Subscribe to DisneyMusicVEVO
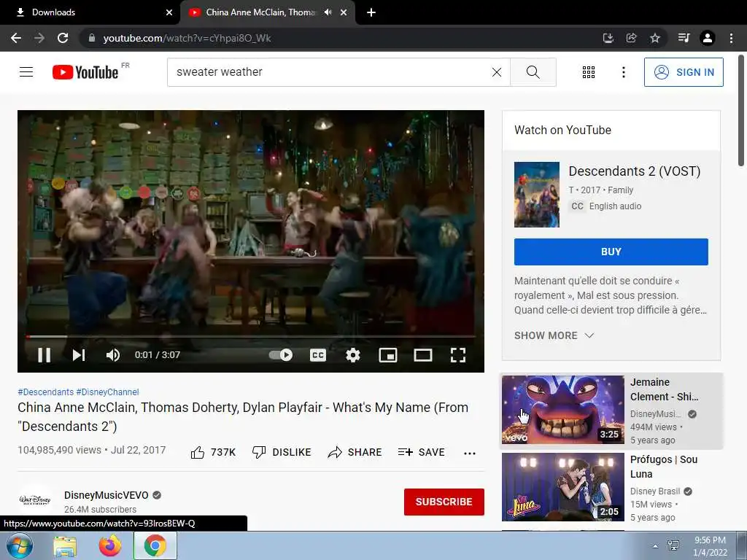 point(444,502)
